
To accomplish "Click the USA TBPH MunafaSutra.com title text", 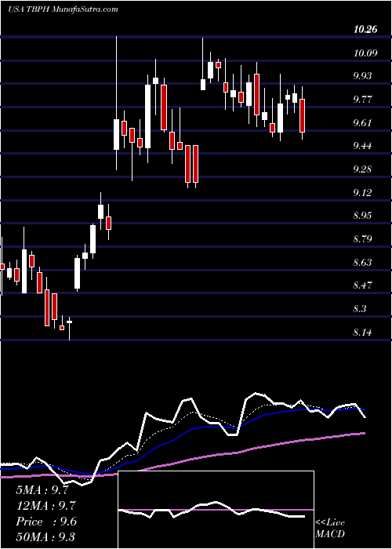I will [63, 9].
